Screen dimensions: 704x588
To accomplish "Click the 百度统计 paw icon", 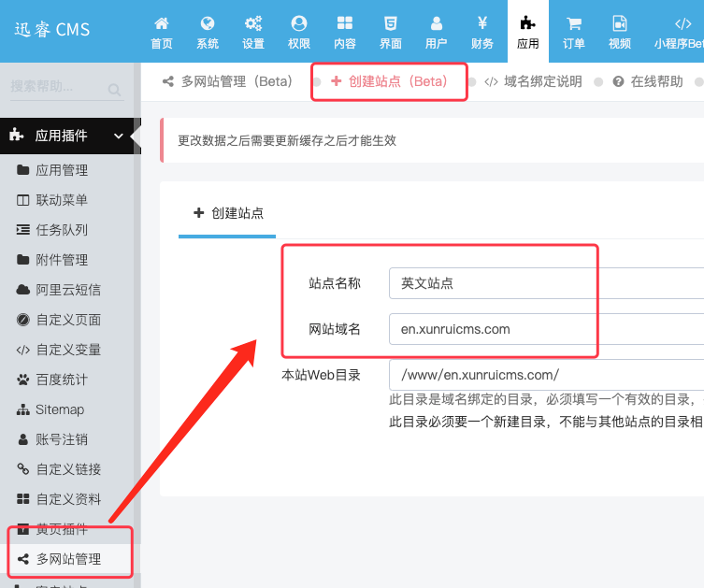I will [x=22, y=380].
